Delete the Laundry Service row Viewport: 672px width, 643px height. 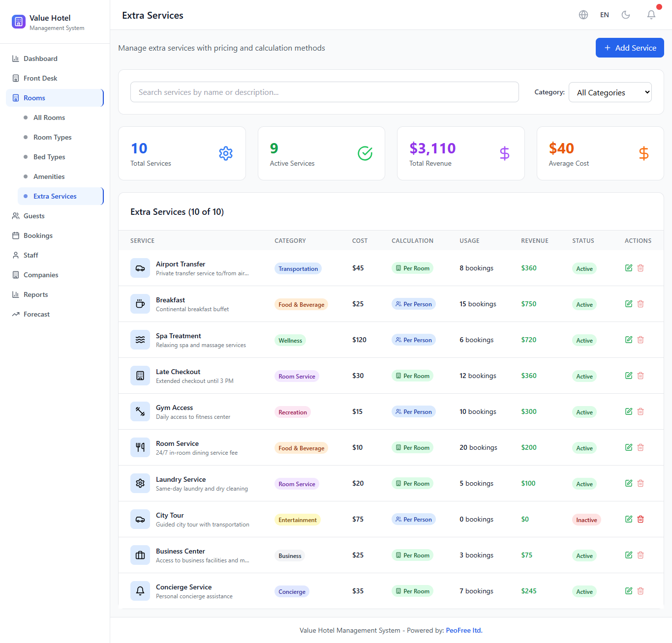pyautogui.click(x=641, y=483)
